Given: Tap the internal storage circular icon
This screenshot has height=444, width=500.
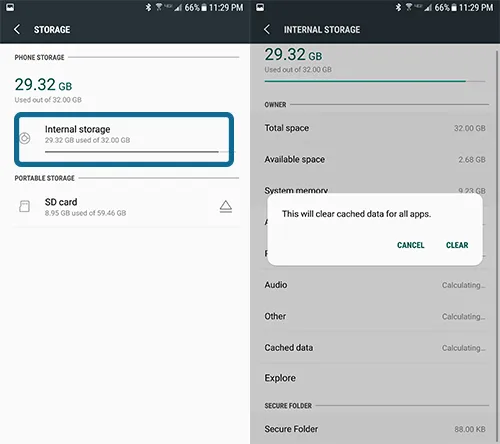Looking at the screenshot, I should 25,138.
